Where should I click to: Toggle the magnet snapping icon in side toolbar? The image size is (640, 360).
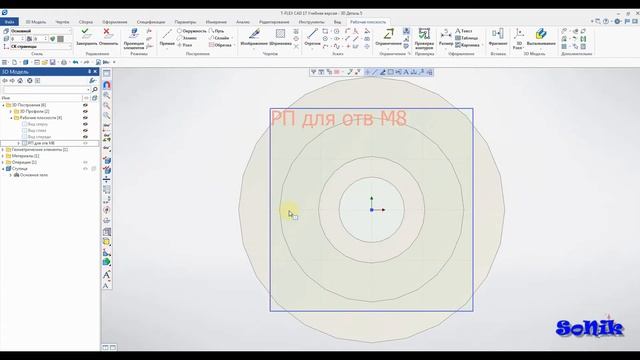point(107,84)
